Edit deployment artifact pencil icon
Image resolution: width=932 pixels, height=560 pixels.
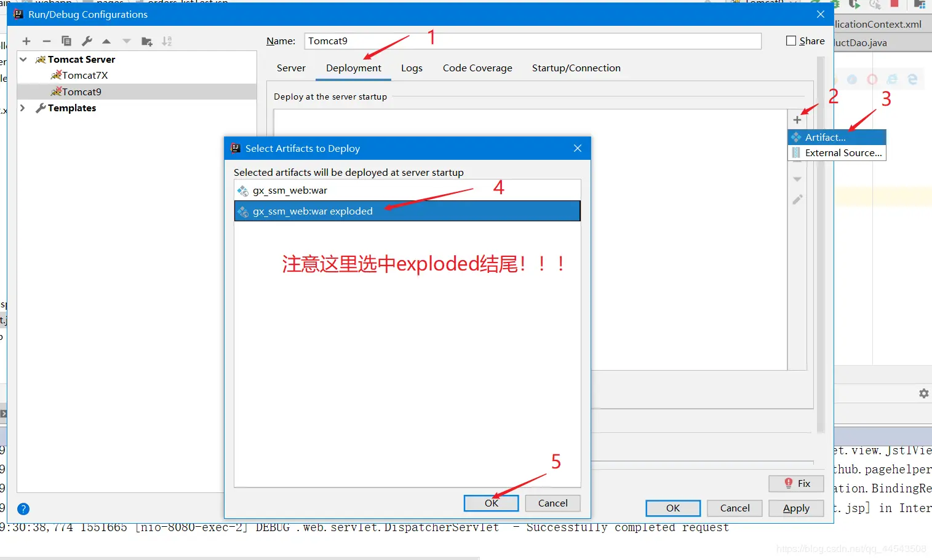pos(797,200)
